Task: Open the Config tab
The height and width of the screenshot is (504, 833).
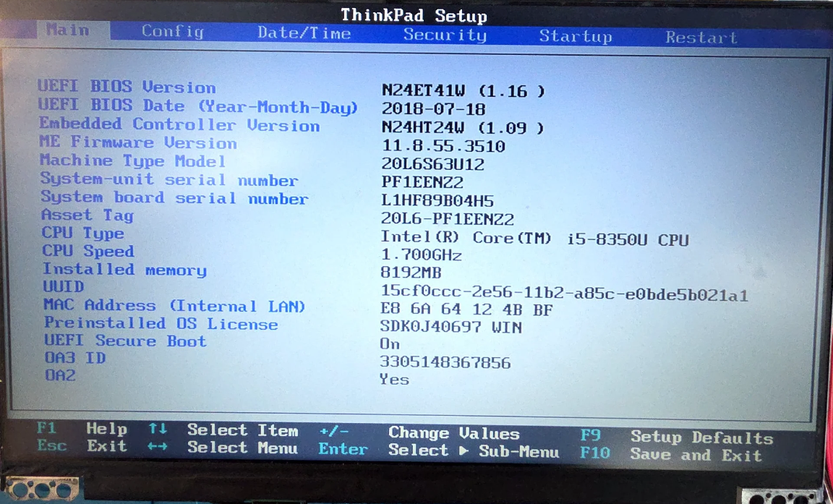Action: tap(173, 32)
